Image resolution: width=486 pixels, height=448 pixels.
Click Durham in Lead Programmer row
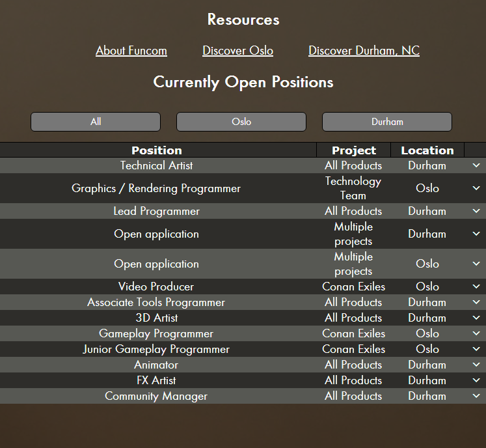pyautogui.click(x=427, y=211)
